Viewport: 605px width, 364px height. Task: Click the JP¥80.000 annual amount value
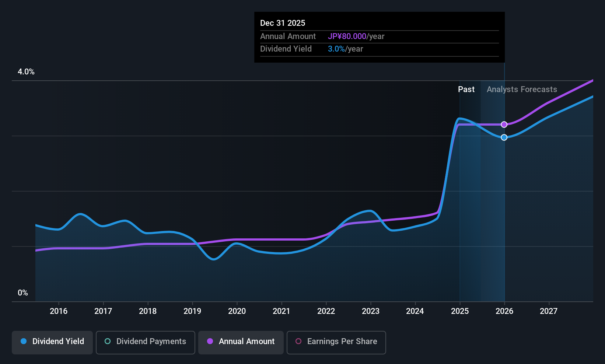pos(347,36)
